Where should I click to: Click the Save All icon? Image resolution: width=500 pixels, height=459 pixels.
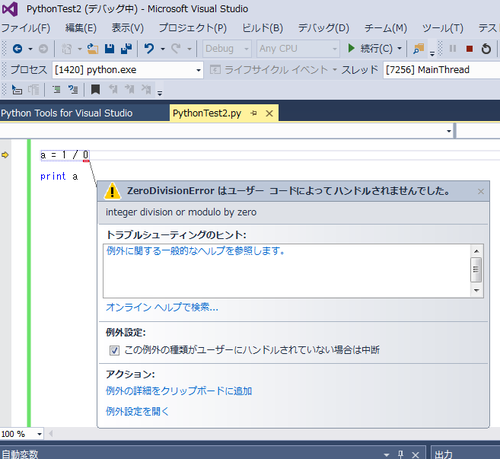(126, 49)
